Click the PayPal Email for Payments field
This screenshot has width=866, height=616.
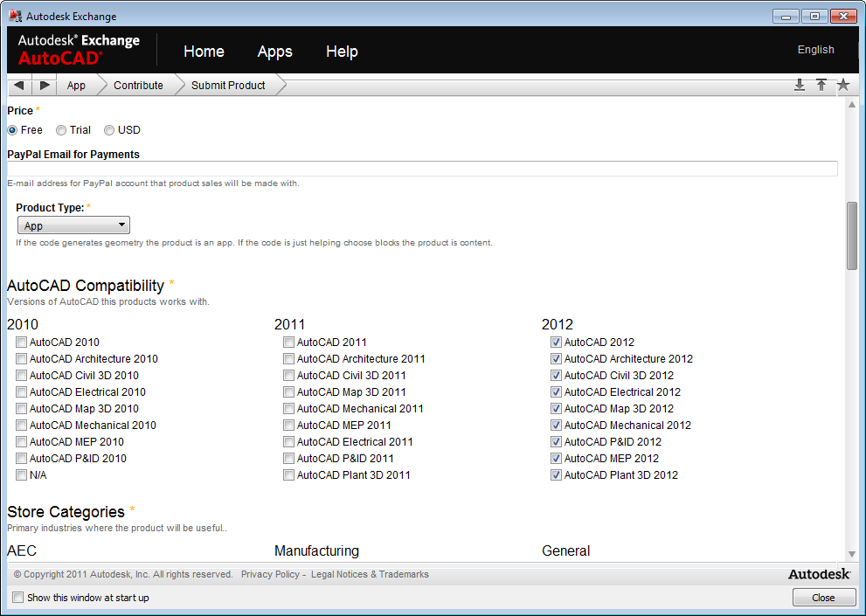point(422,169)
